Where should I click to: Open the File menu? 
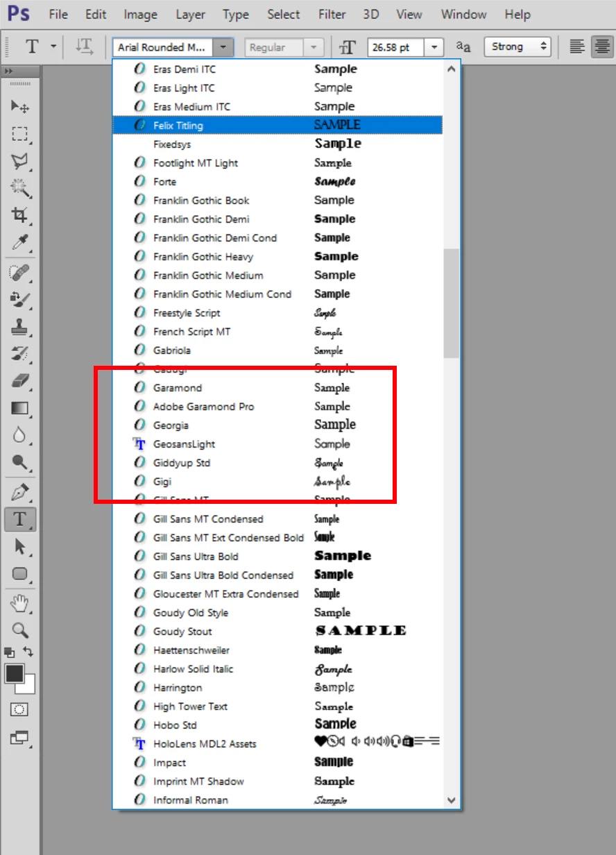pos(58,14)
